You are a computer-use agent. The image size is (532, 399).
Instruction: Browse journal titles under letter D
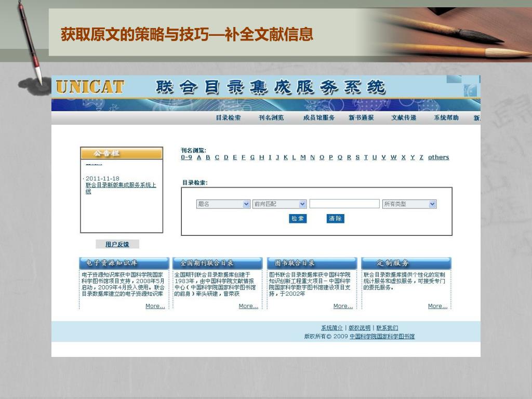226,157
